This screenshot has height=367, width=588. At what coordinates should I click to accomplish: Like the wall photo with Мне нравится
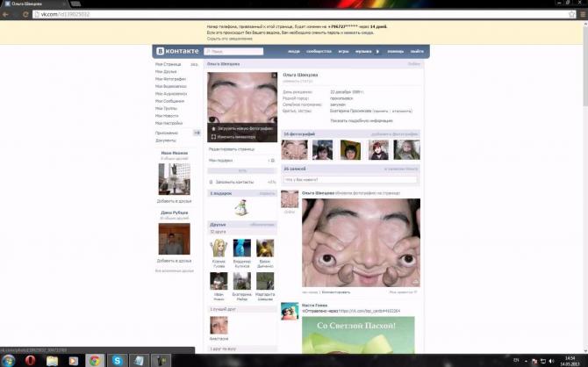[402, 291]
